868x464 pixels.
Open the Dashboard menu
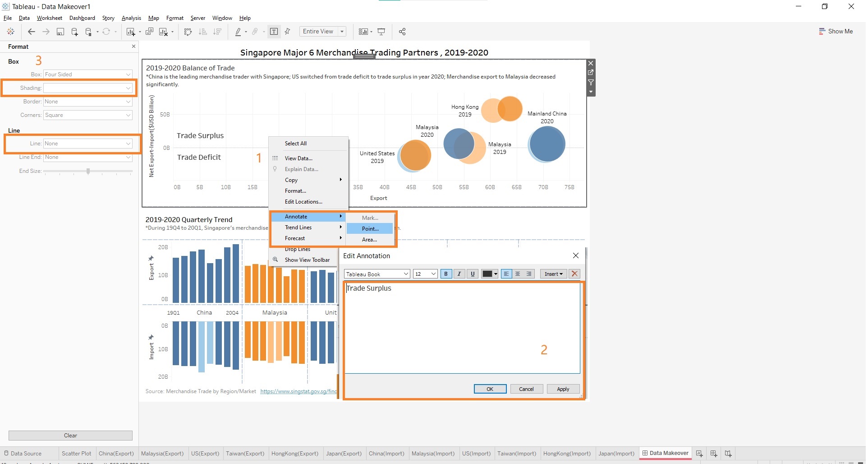point(82,18)
